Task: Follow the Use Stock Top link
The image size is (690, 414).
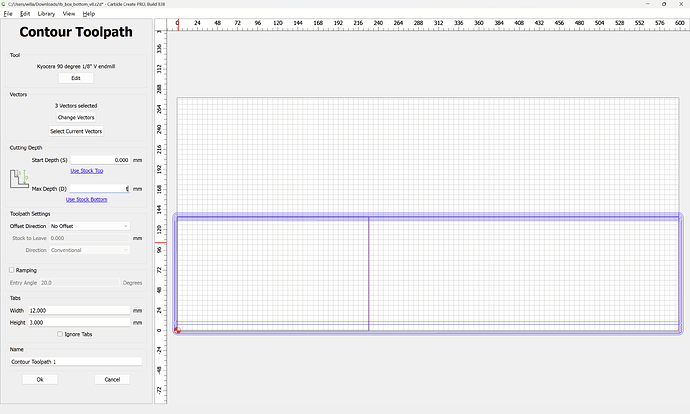Action: click(87, 171)
